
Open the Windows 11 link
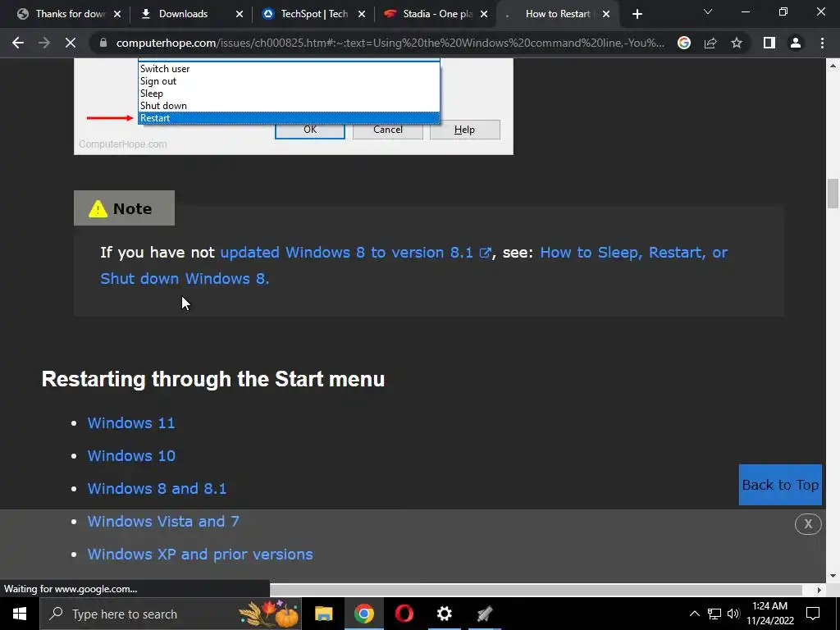131,422
